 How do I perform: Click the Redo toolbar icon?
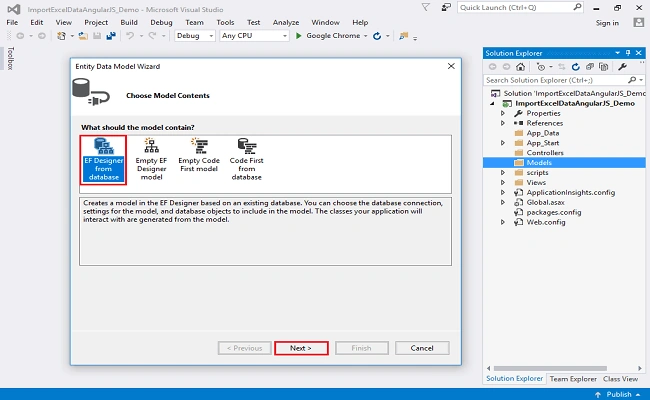[153, 36]
